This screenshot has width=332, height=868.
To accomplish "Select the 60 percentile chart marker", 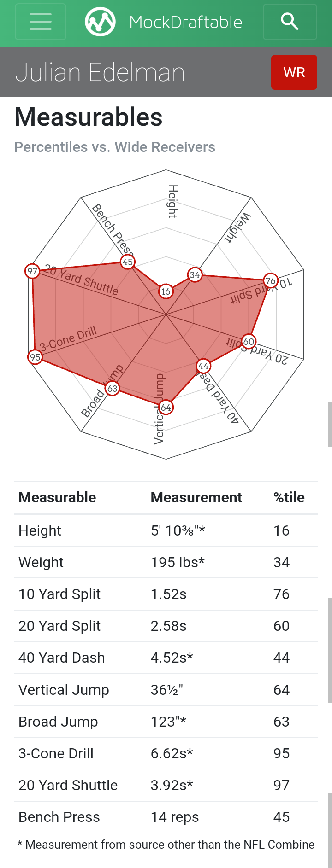I will click(249, 341).
